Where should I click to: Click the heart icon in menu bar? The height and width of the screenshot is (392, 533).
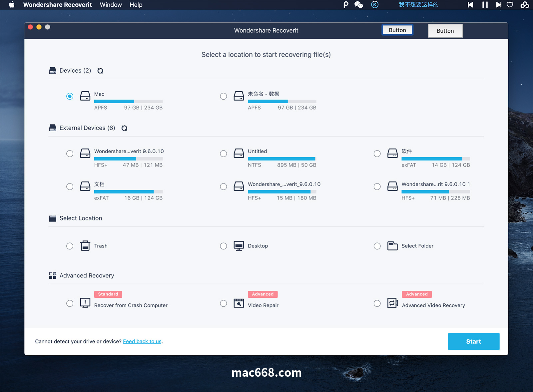(x=510, y=5)
